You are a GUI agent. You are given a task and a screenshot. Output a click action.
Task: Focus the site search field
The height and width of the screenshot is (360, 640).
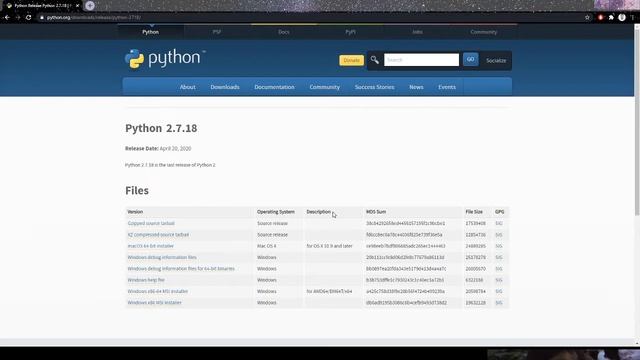point(421,60)
